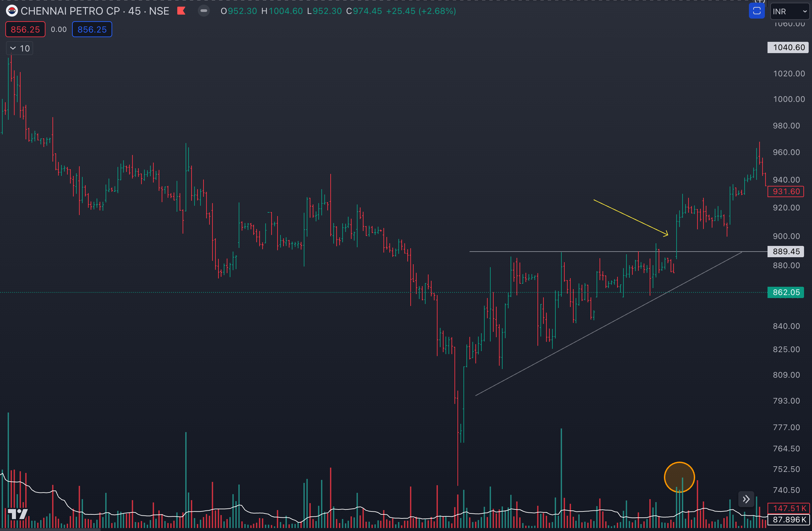812x531 pixels.
Task: Click the green 862.05 price label
Action: [786, 292]
